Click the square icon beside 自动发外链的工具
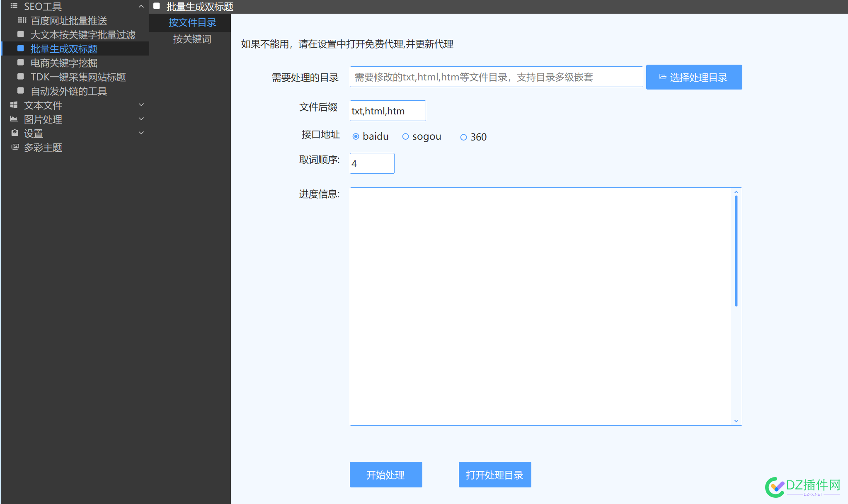 pyautogui.click(x=21, y=90)
